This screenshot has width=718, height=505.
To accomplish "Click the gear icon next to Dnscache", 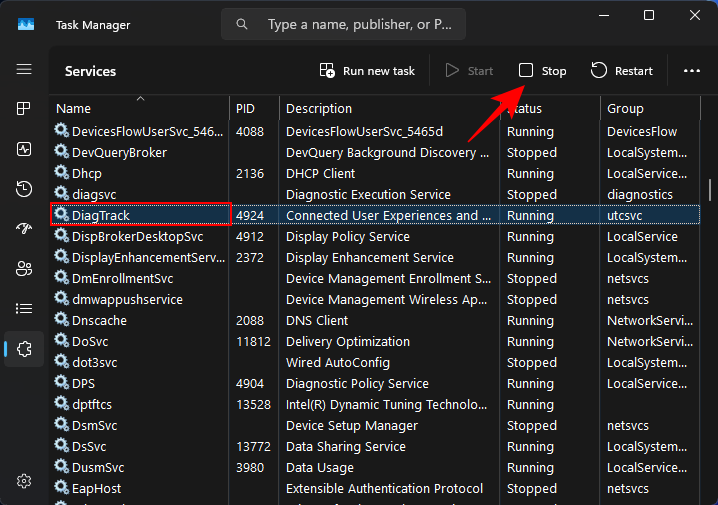I will 61,320.
